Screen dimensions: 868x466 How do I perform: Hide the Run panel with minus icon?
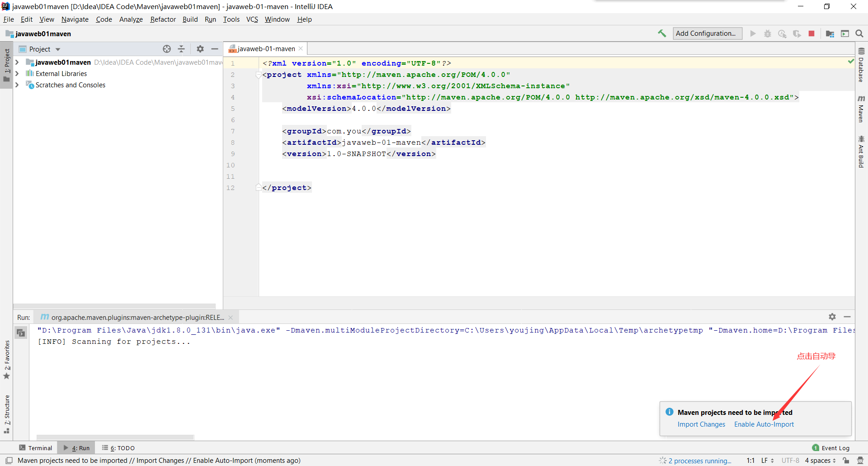click(847, 317)
